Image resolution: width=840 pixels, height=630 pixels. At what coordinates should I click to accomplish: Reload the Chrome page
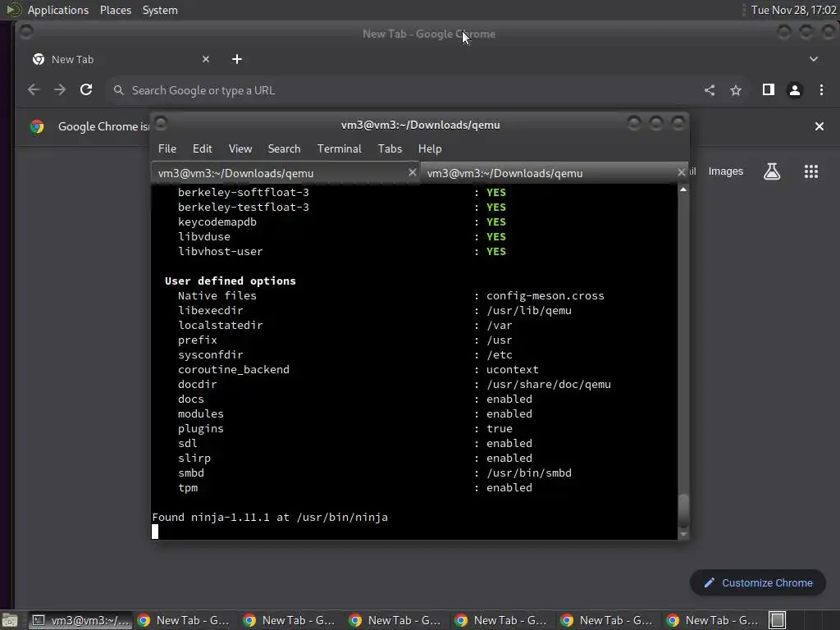pyautogui.click(x=86, y=90)
